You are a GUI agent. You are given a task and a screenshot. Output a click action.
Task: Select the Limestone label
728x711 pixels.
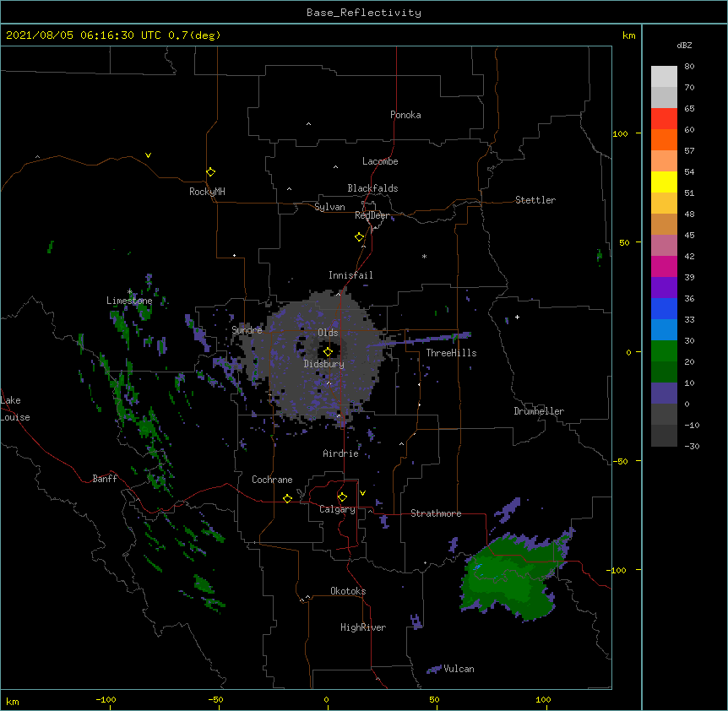click(x=129, y=301)
